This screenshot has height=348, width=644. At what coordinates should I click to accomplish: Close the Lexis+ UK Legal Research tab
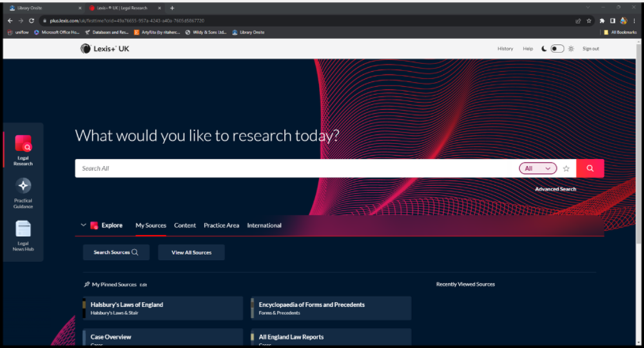point(159,8)
